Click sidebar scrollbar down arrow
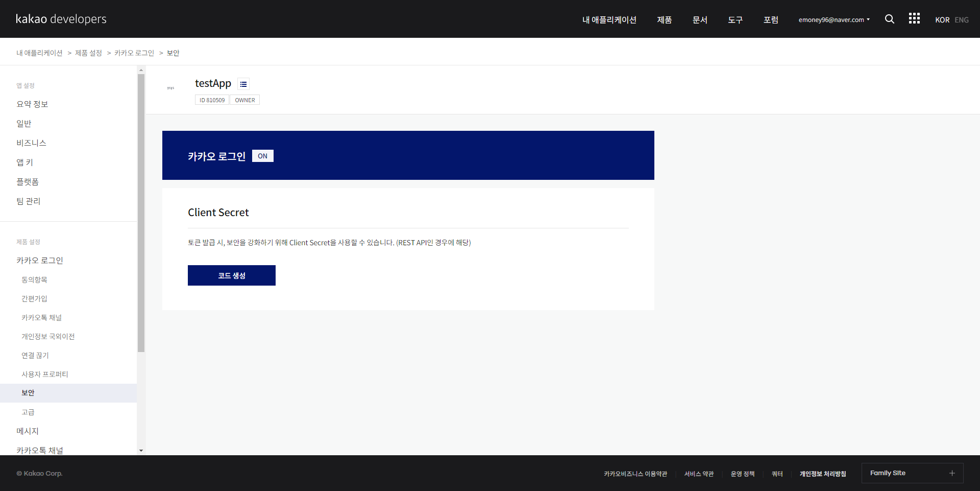 141,451
